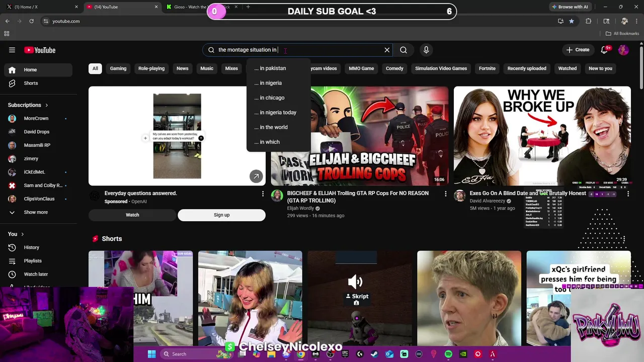The width and height of the screenshot is (644, 362).
Task: Open the Windows Start button
Action: pyautogui.click(x=151, y=354)
